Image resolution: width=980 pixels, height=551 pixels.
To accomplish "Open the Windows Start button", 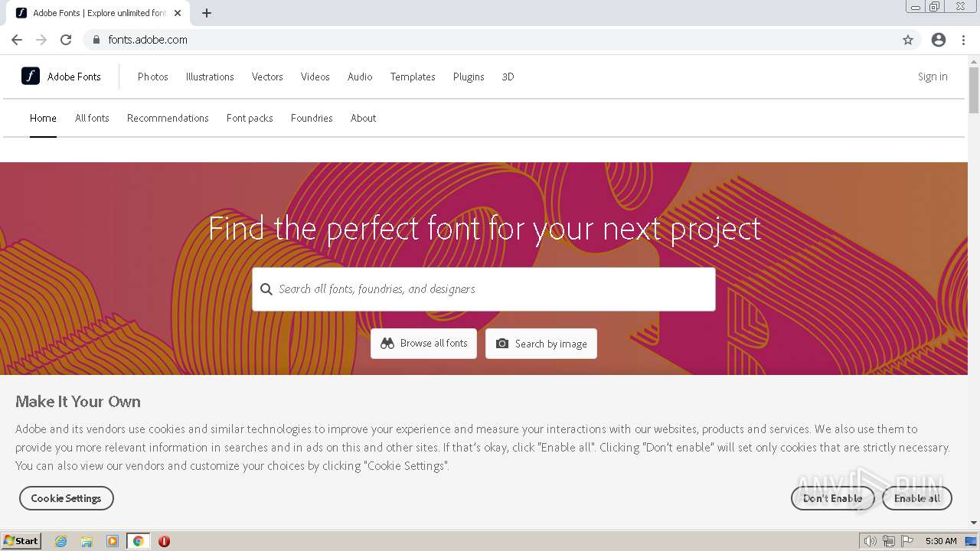I will pos(21,541).
